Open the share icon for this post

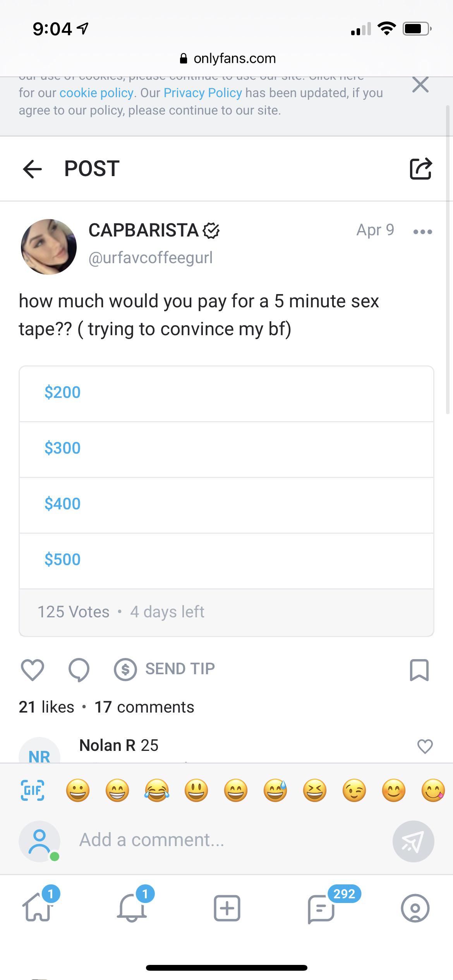(x=420, y=169)
